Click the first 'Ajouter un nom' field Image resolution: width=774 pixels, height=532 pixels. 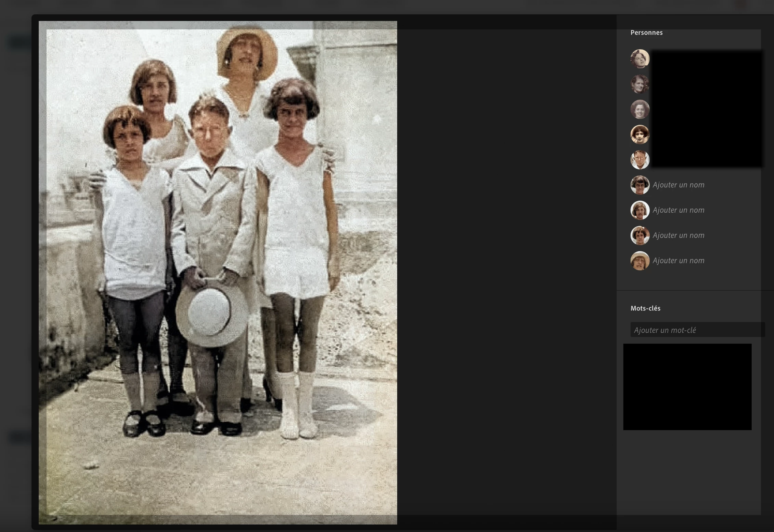[x=678, y=185]
